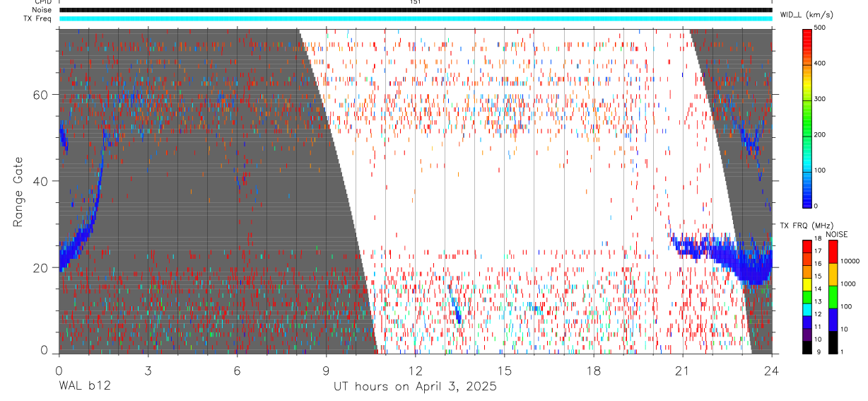Click the Range Gate axis title

click(18, 192)
